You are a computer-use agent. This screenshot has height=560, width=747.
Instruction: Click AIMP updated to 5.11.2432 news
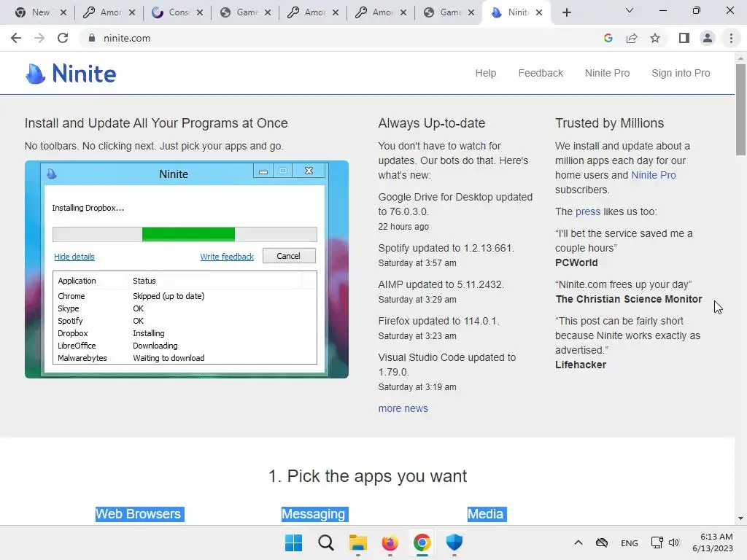click(441, 284)
